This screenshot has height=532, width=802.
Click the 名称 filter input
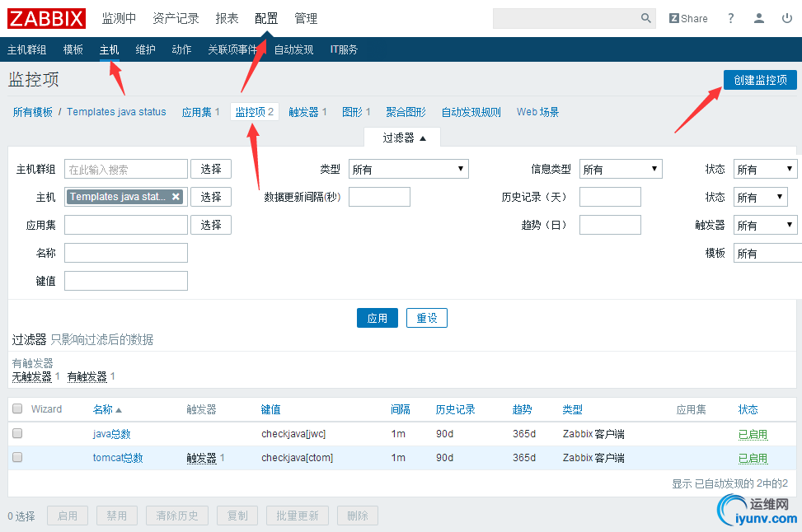click(126, 253)
